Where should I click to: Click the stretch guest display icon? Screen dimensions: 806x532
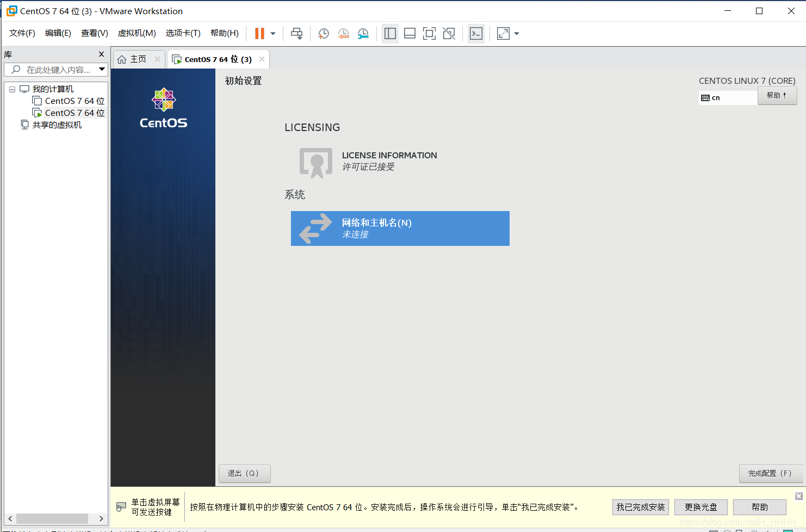tap(504, 34)
